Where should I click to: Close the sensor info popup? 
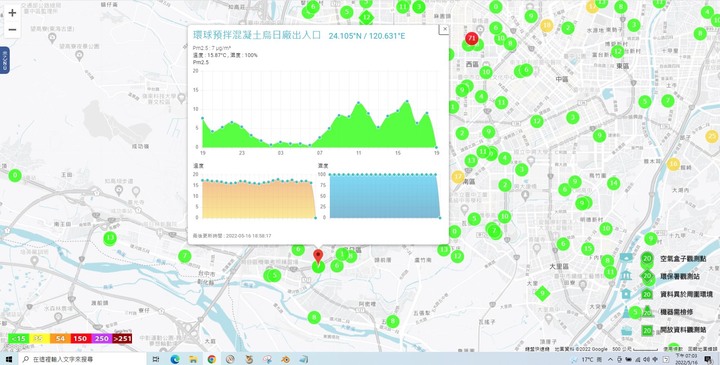tap(444, 29)
